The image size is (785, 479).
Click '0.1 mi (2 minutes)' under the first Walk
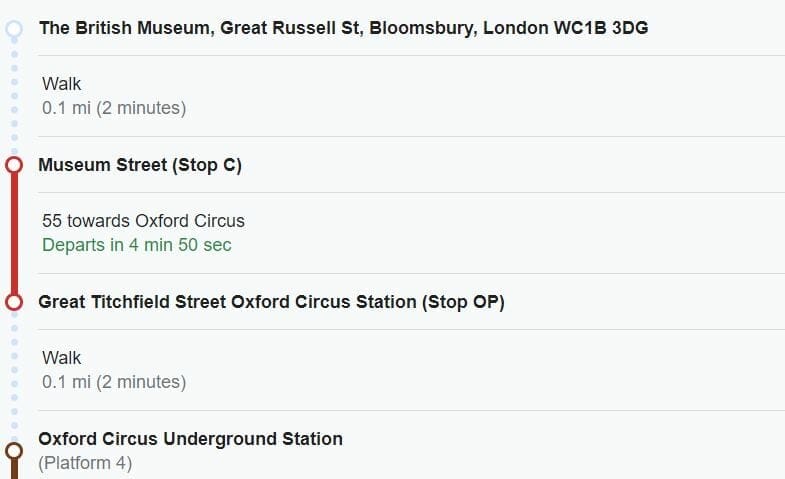point(114,108)
